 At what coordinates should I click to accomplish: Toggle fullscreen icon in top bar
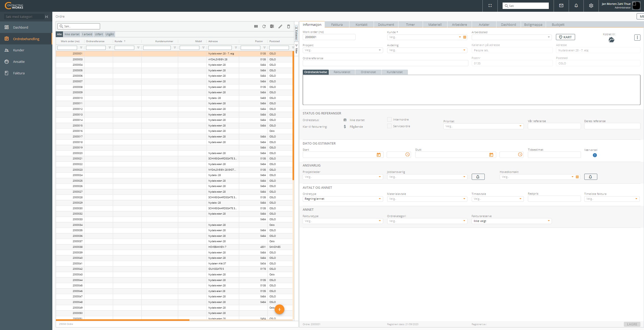click(x=490, y=6)
